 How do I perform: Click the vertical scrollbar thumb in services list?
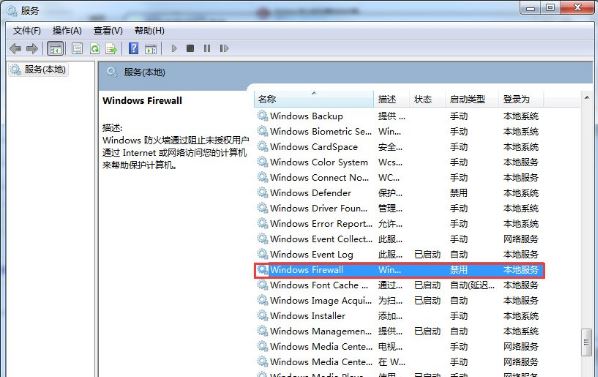pos(587,342)
